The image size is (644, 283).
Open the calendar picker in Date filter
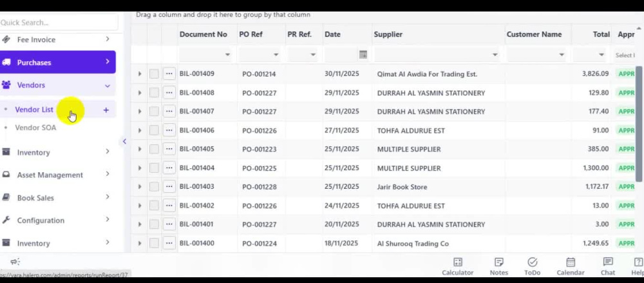click(x=363, y=55)
